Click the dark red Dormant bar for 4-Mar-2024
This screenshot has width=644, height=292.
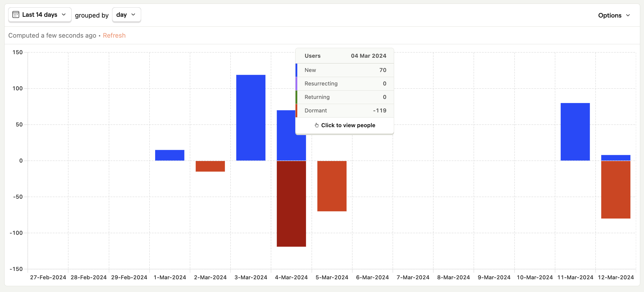click(x=291, y=203)
